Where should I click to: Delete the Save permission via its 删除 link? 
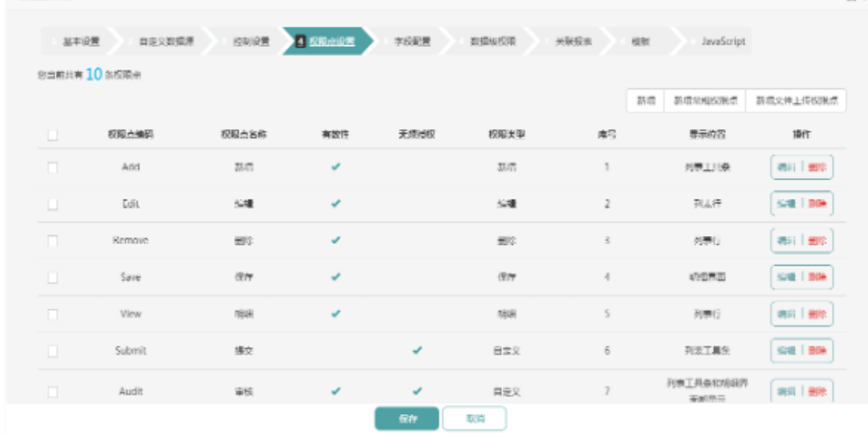pyautogui.click(x=817, y=278)
